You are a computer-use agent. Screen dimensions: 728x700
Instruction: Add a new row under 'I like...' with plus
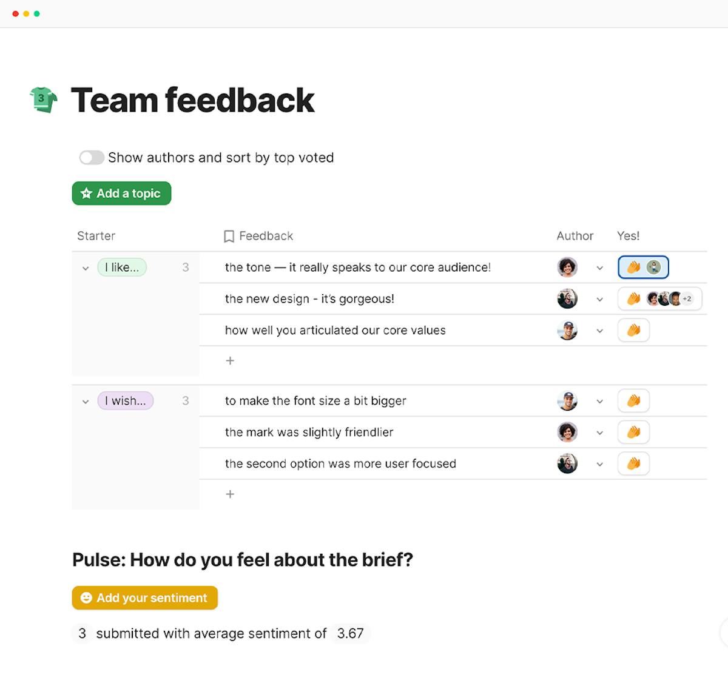tap(230, 360)
